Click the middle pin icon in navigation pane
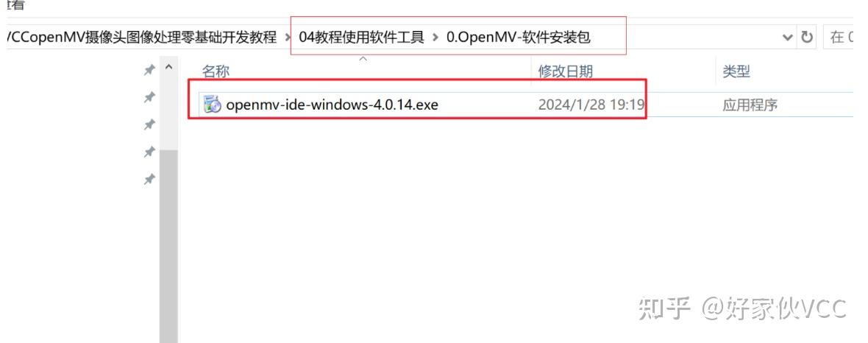The height and width of the screenshot is (343, 868). pyautogui.click(x=149, y=124)
